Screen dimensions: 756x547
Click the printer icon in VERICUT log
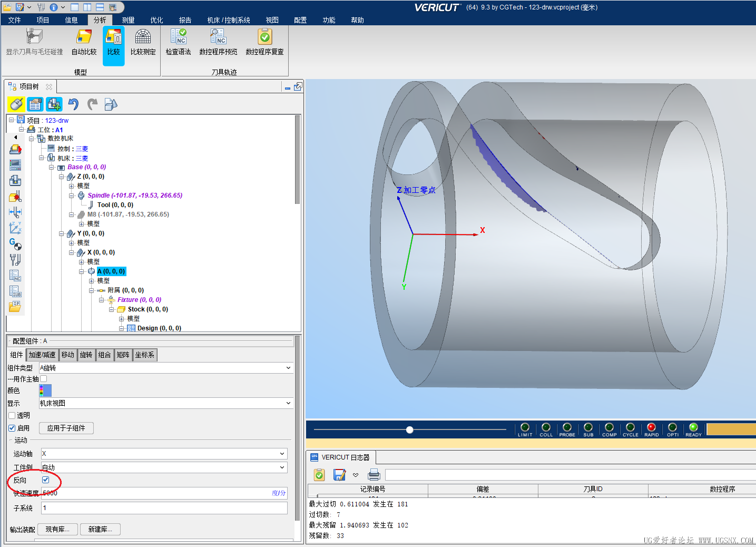pyautogui.click(x=374, y=475)
